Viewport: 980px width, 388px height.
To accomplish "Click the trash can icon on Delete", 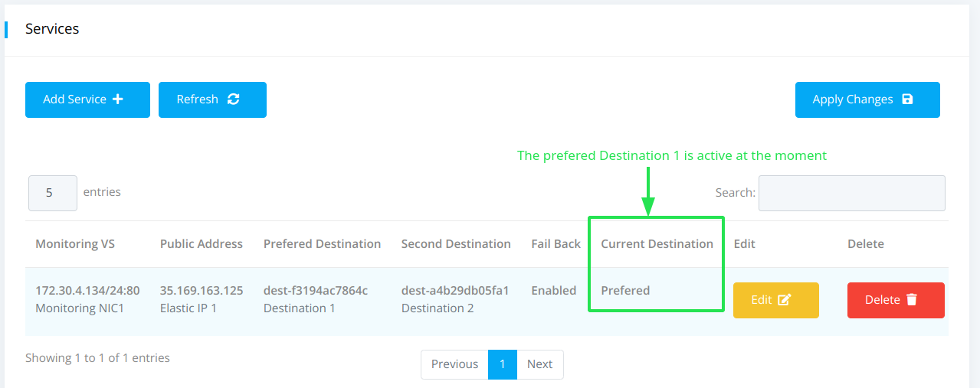I will pos(911,300).
